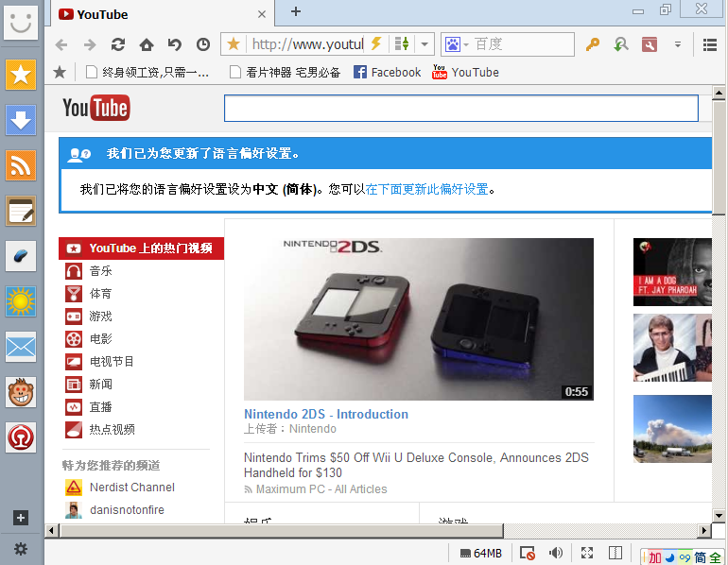Open the 直播 category

tap(89, 407)
